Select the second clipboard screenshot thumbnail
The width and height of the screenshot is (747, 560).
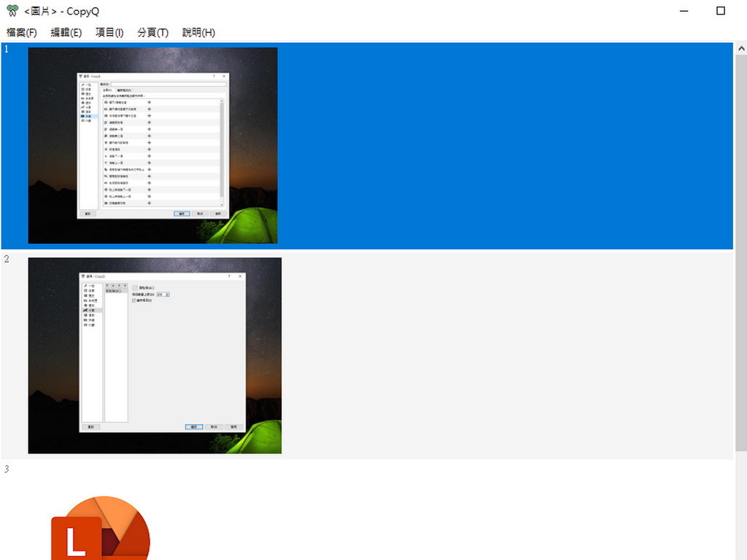point(155,356)
